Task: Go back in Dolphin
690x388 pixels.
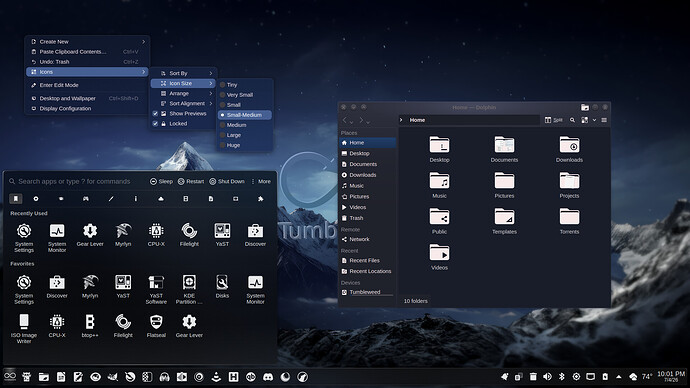Action: pos(345,120)
